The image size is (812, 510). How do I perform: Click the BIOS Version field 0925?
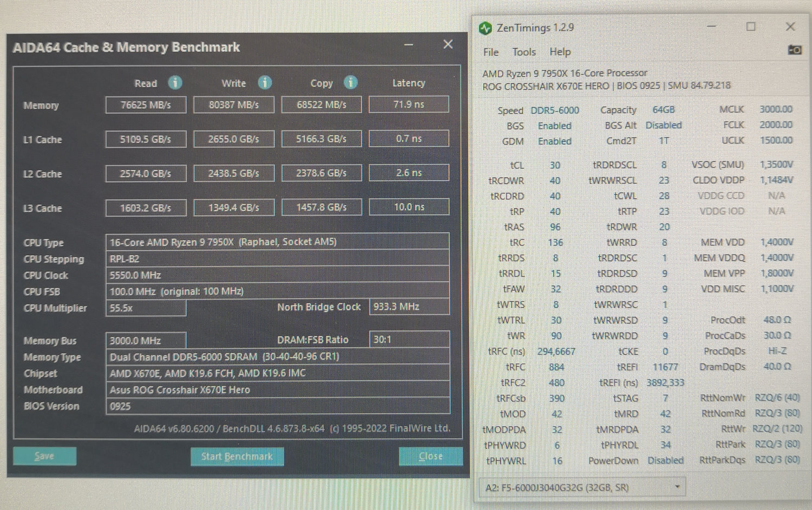277,406
